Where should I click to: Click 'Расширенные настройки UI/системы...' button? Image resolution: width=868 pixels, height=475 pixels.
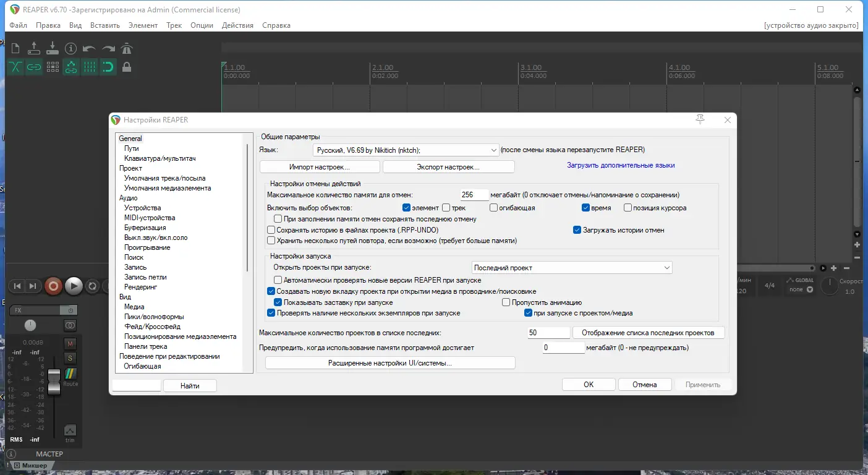(x=390, y=363)
